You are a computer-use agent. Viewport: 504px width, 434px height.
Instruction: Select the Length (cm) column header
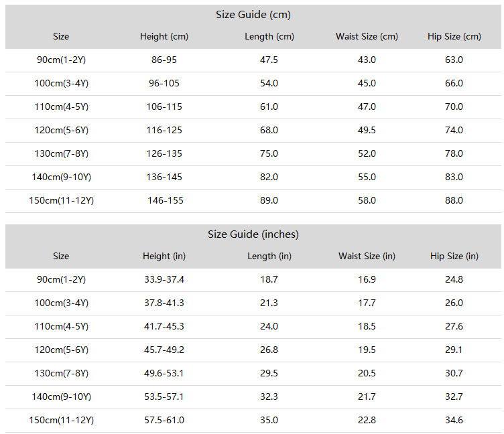[x=269, y=37]
